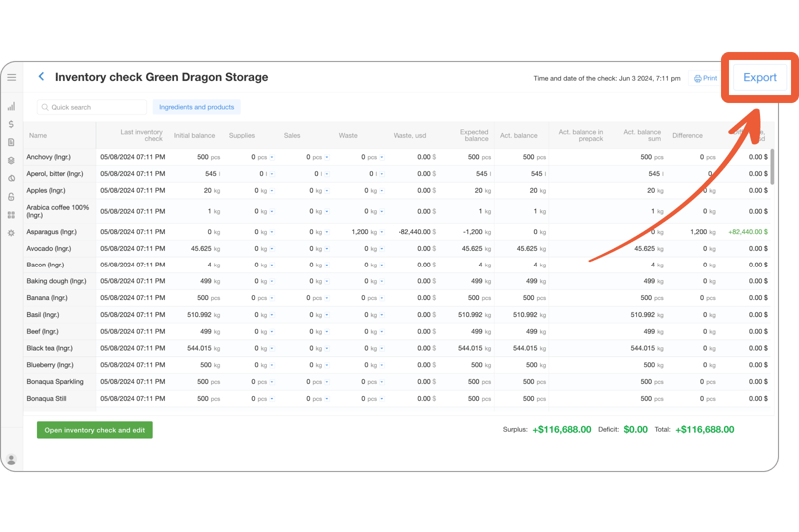Screen dimensions: 799x532
Task: Select the Bonaqua Still row name
Action: click(x=46, y=399)
